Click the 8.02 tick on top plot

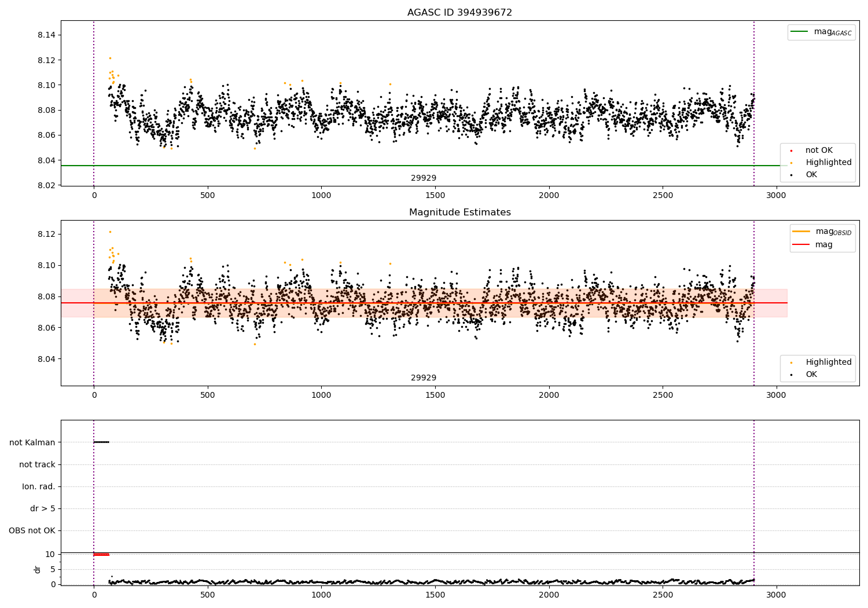46,185
